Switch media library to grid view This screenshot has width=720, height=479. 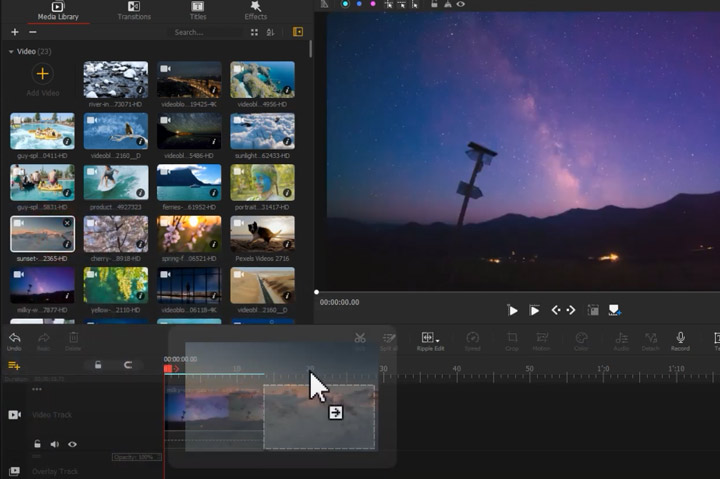point(254,32)
